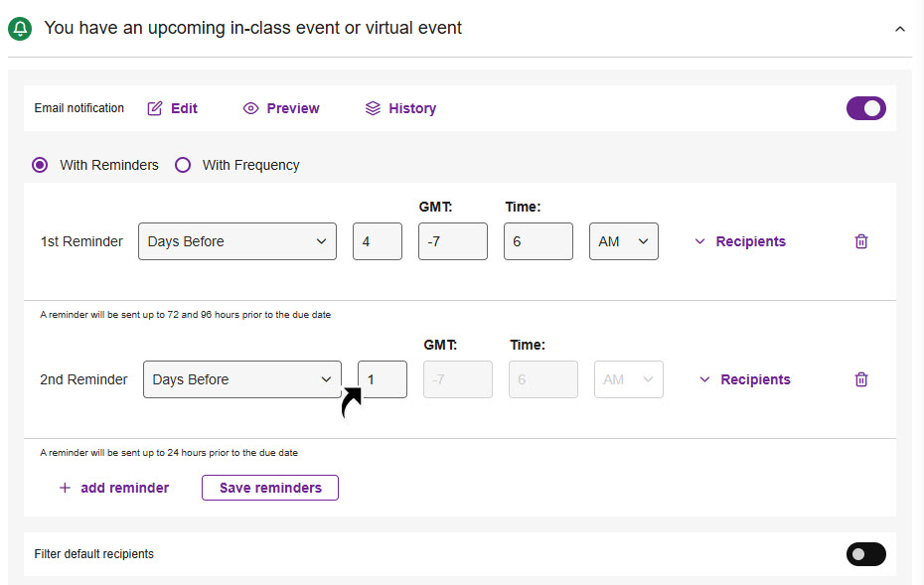
Task: Select the With Frequency radio button
Action: 183,165
